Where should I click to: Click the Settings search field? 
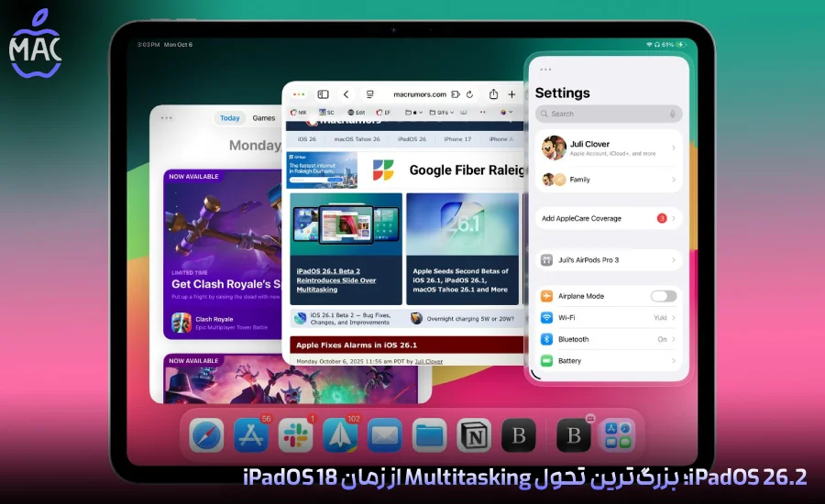[609, 114]
